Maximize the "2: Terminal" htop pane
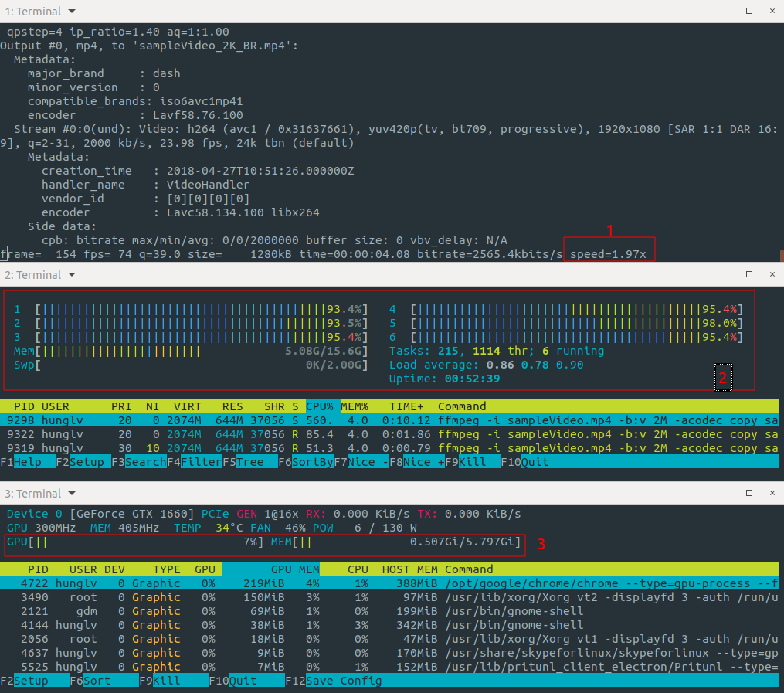 pyautogui.click(x=748, y=274)
